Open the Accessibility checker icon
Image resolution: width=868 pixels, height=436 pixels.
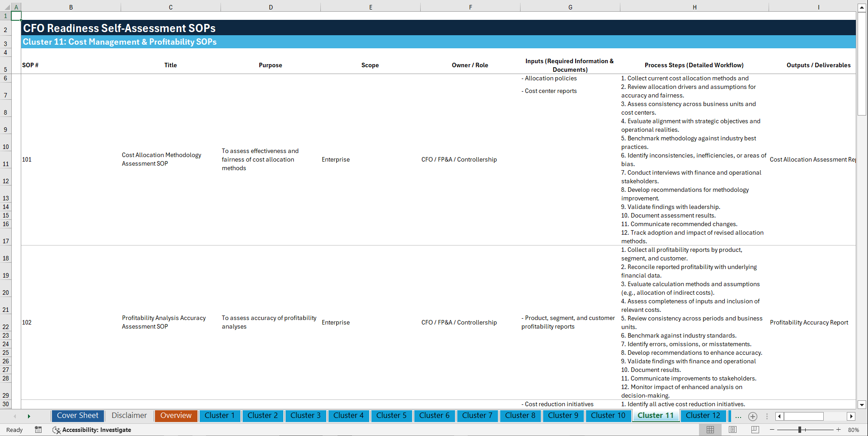pyautogui.click(x=56, y=430)
